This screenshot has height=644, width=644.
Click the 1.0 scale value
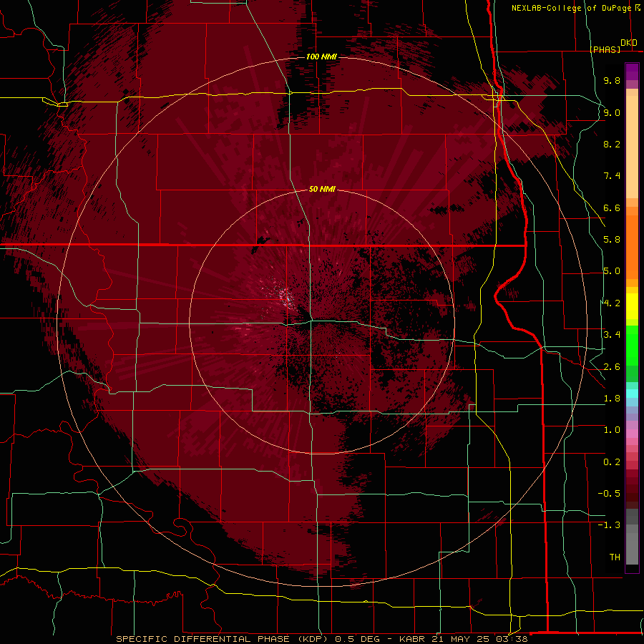coord(612,430)
